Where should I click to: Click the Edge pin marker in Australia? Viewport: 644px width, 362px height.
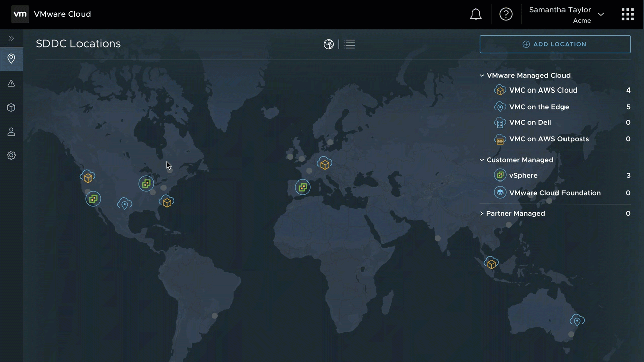point(577,320)
